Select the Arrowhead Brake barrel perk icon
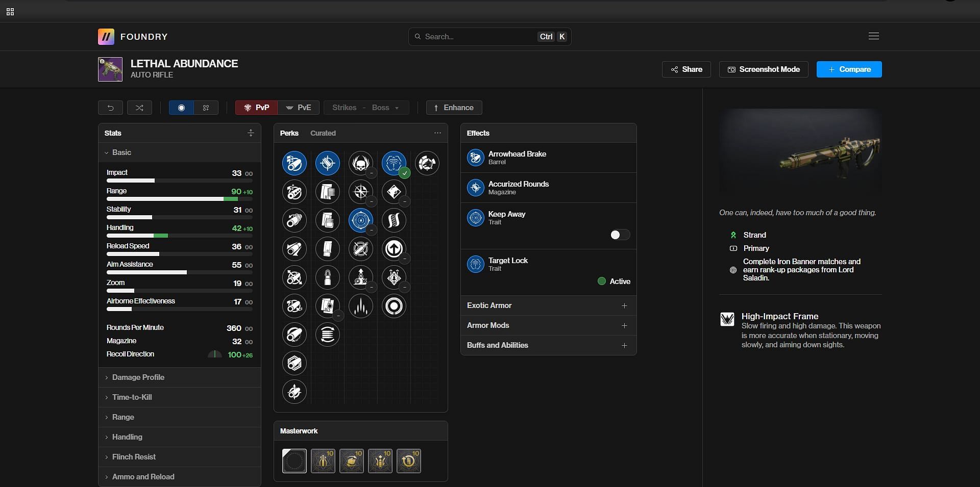This screenshot has height=487, width=980. (x=295, y=163)
